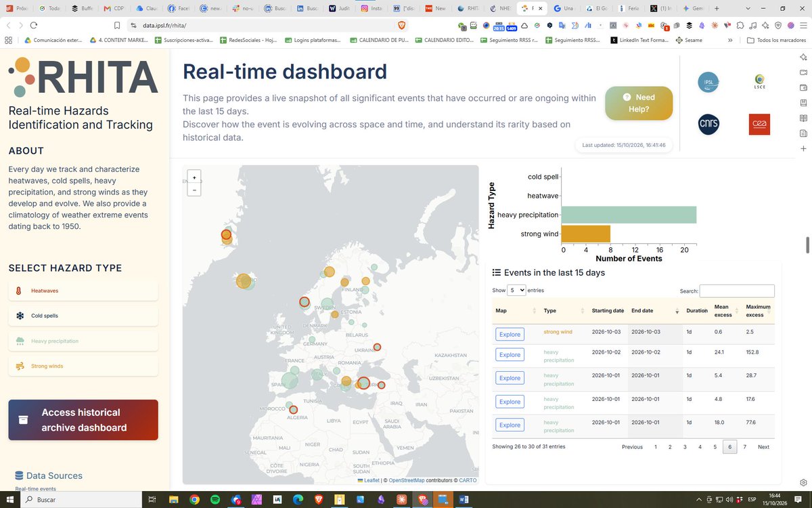Image resolution: width=812 pixels, height=508 pixels.
Task: Open Access historical archive dashboard
Action: pos(83,420)
